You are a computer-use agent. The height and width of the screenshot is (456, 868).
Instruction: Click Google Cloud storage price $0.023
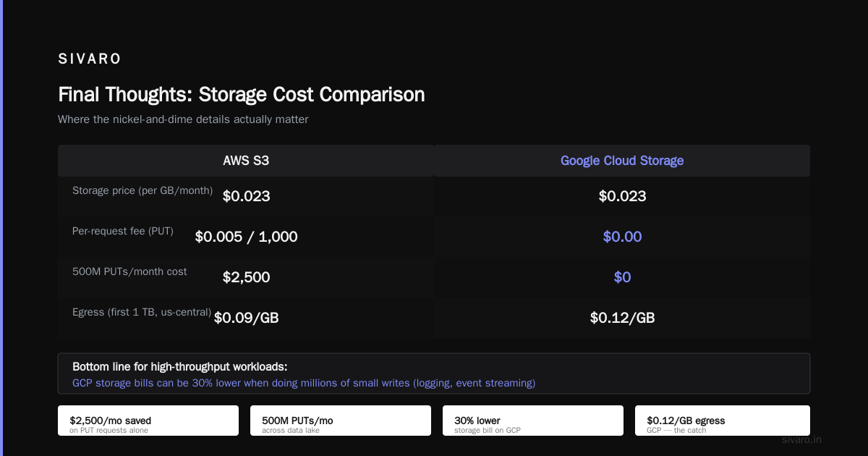click(x=622, y=196)
